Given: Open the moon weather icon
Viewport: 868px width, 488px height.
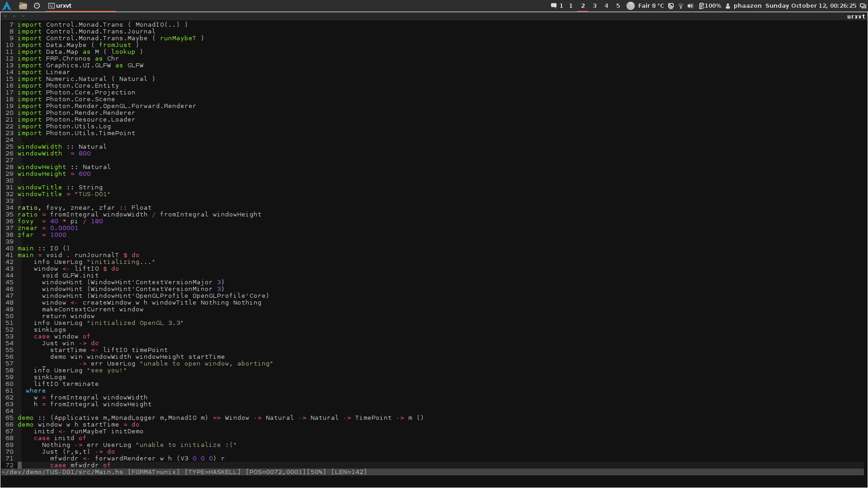Looking at the screenshot, I should 630,6.
